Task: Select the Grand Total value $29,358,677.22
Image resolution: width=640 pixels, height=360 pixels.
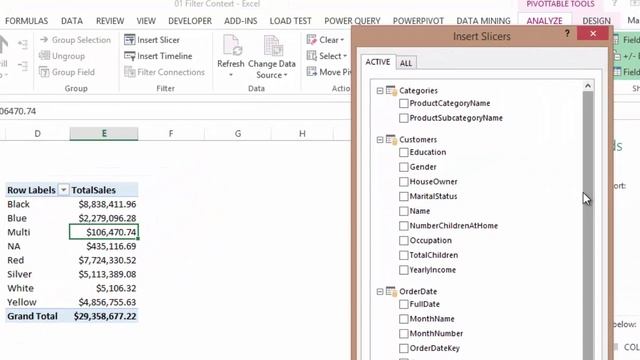Action: coord(104,316)
